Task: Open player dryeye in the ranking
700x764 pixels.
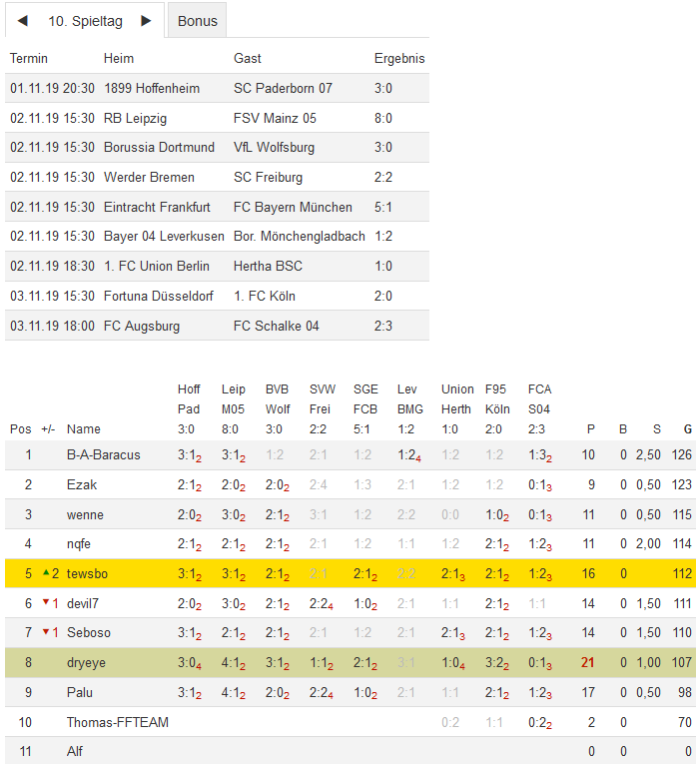Action: coord(87,662)
